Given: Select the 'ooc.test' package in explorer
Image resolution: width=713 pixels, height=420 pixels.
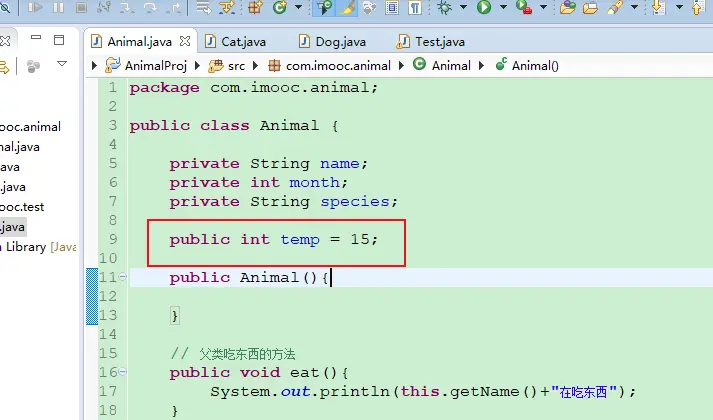Looking at the screenshot, I should [x=22, y=207].
